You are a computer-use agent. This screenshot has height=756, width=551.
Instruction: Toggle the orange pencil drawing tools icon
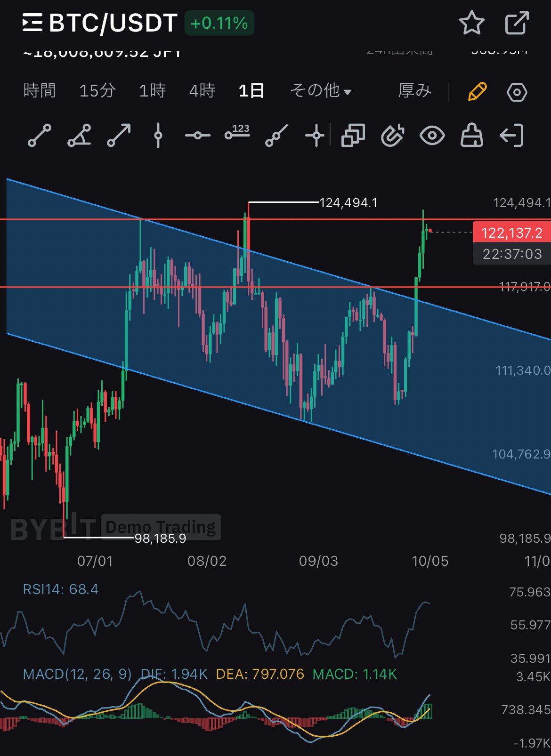click(x=477, y=91)
